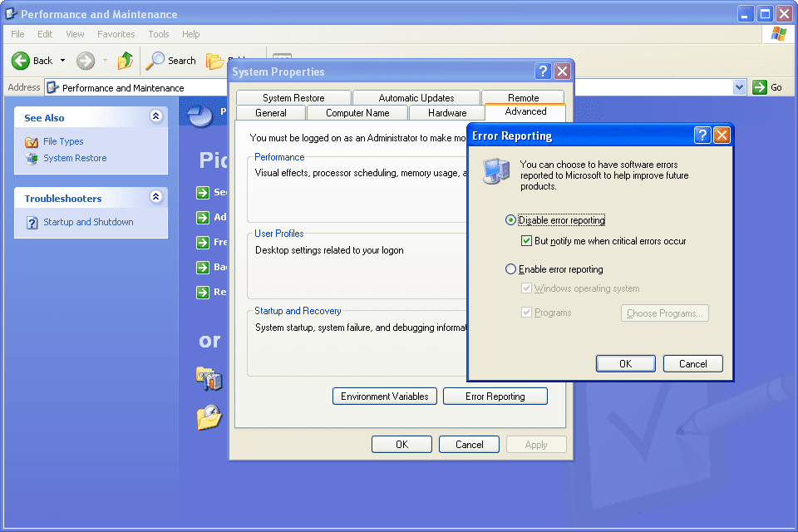Click the Up folder icon in the toolbar
798x532 pixels.
126,61
